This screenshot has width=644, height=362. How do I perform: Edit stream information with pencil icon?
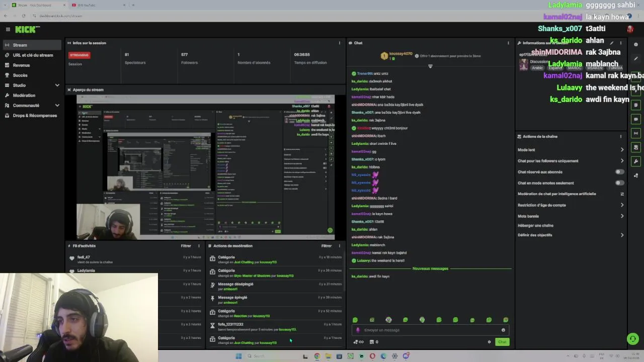coord(612,43)
